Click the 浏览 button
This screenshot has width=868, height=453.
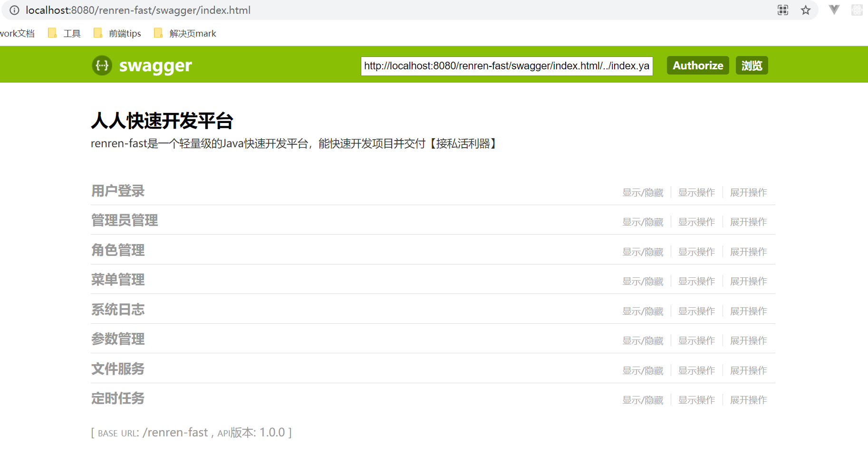(x=752, y=66)
